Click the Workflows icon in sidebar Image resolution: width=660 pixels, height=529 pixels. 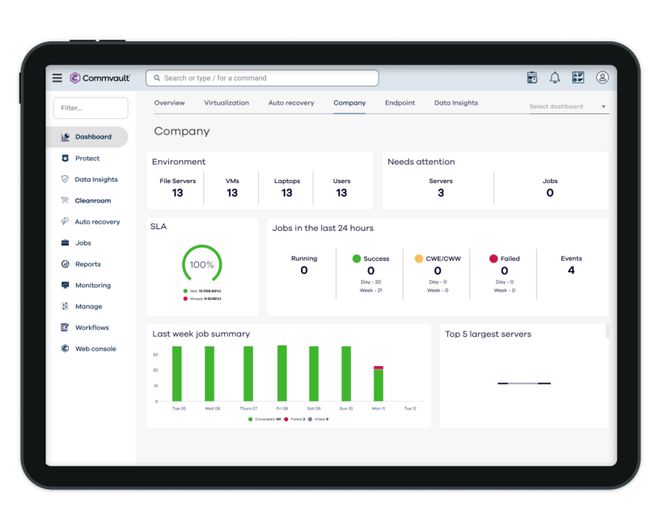coord(65,327)
